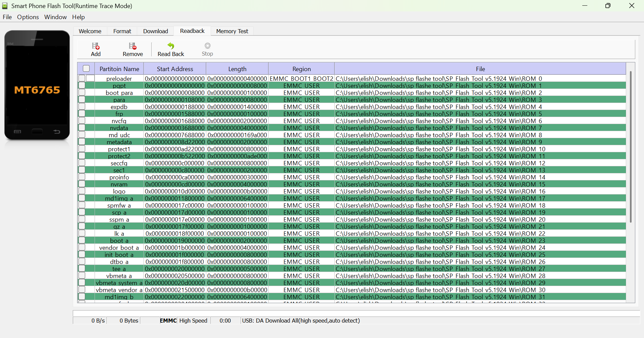Switch to the Welcome tab

(90, 31)
